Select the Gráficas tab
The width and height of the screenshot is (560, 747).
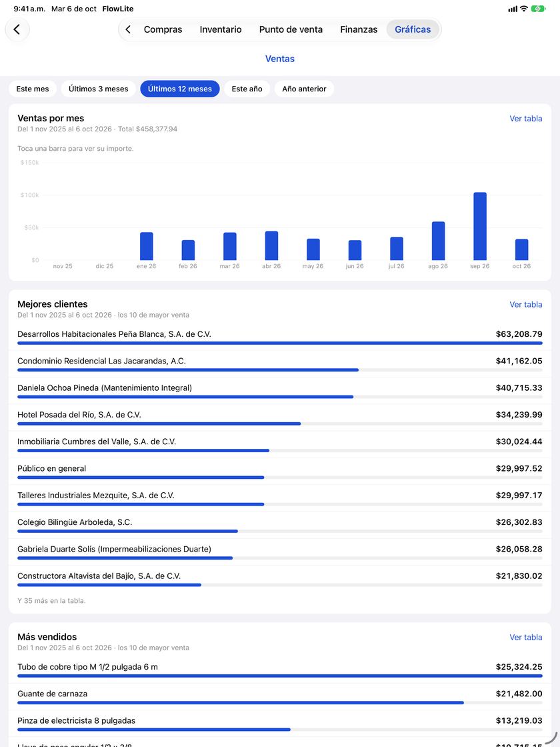(413, 29)
